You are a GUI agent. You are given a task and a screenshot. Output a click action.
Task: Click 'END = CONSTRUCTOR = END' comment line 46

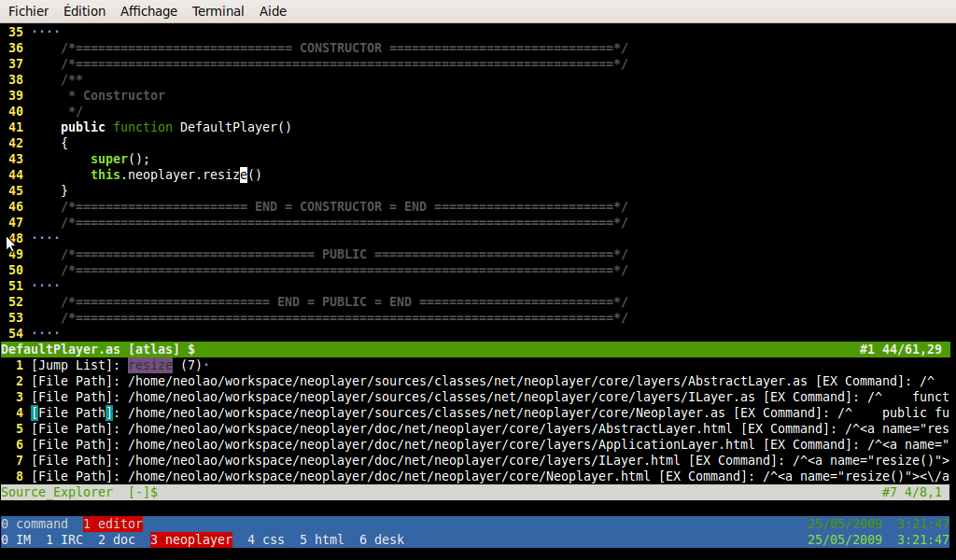coord(340,206)
